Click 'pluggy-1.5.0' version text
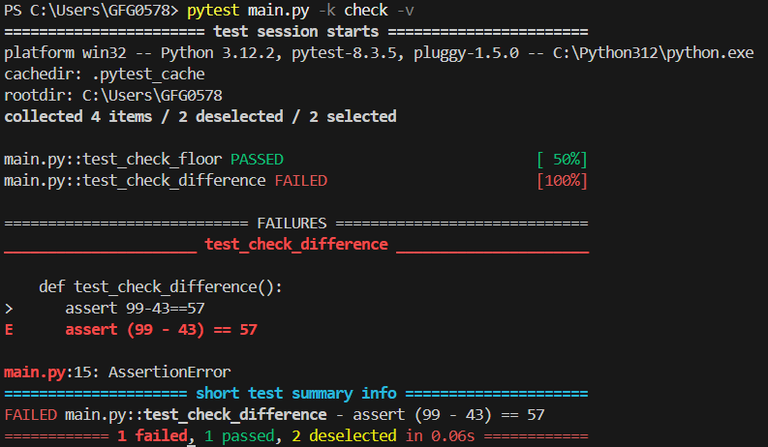The image size is (768, 447). [x=466, y=53]
